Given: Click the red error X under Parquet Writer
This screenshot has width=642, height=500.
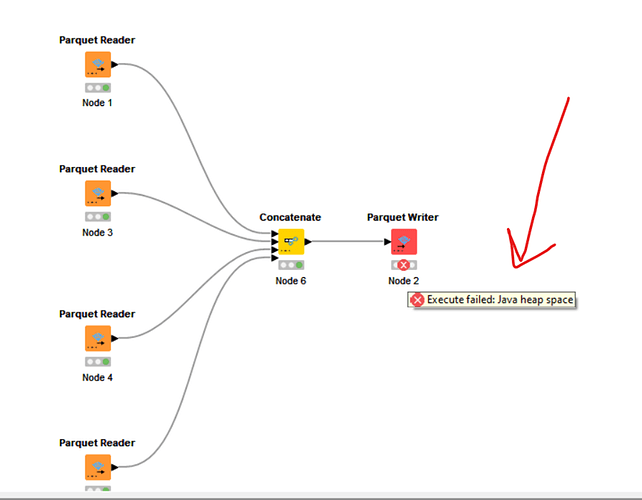Looking at the screenshot, I should [403, 265].
